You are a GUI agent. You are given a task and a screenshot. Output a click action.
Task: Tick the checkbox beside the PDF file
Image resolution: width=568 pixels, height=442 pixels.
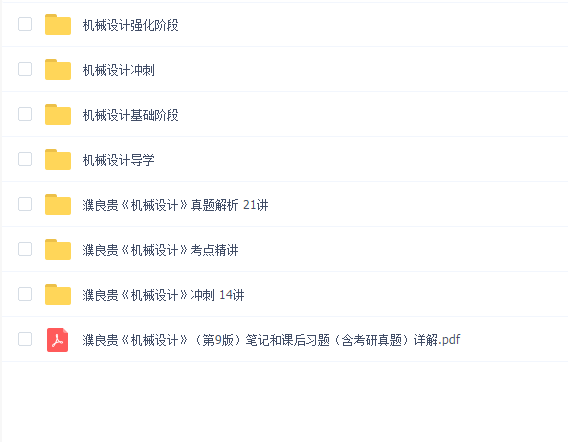tap(25, 339)
